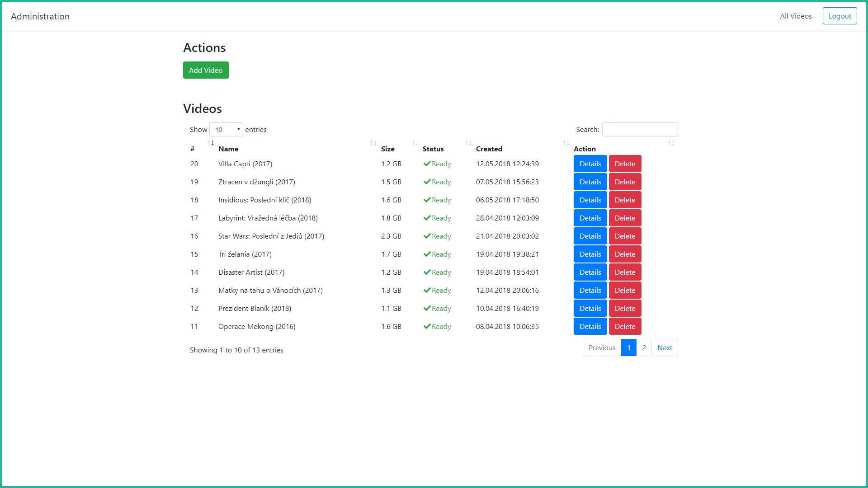Click Ready checkmark for Villa Capri
Viewport: 868px width, 488px height.
(427, 164)
